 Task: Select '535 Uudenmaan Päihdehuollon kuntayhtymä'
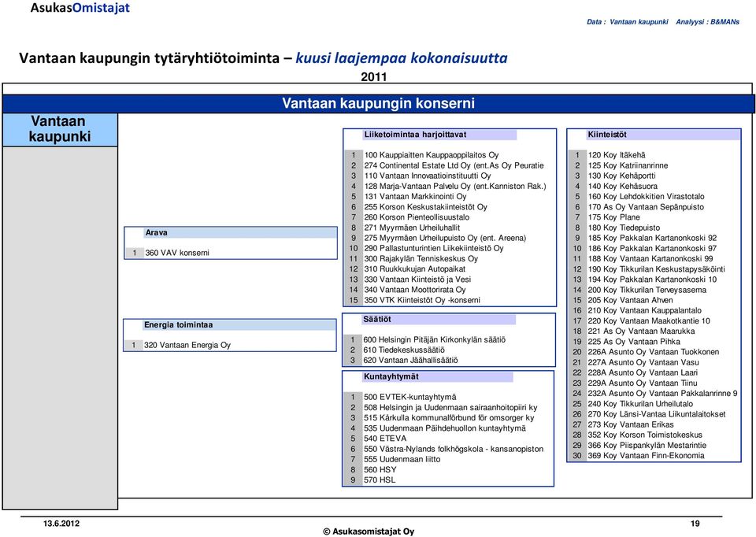[x=444, y=428]
